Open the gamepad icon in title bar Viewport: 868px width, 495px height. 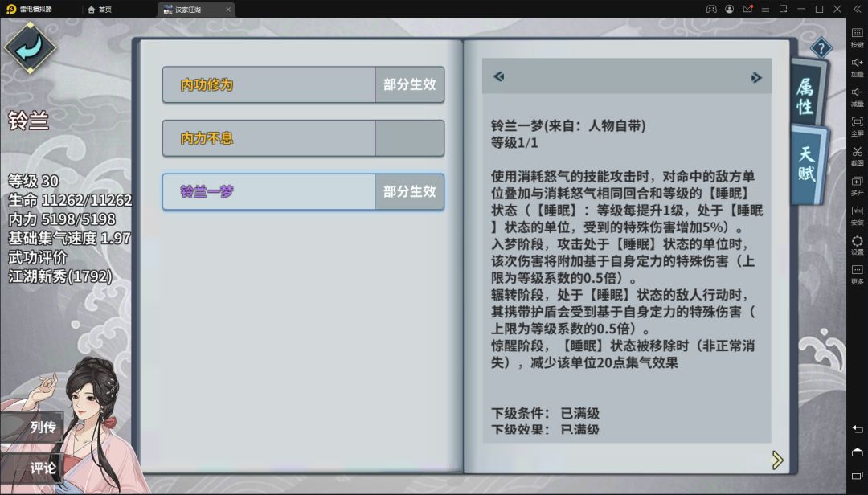tap(711, 9)
